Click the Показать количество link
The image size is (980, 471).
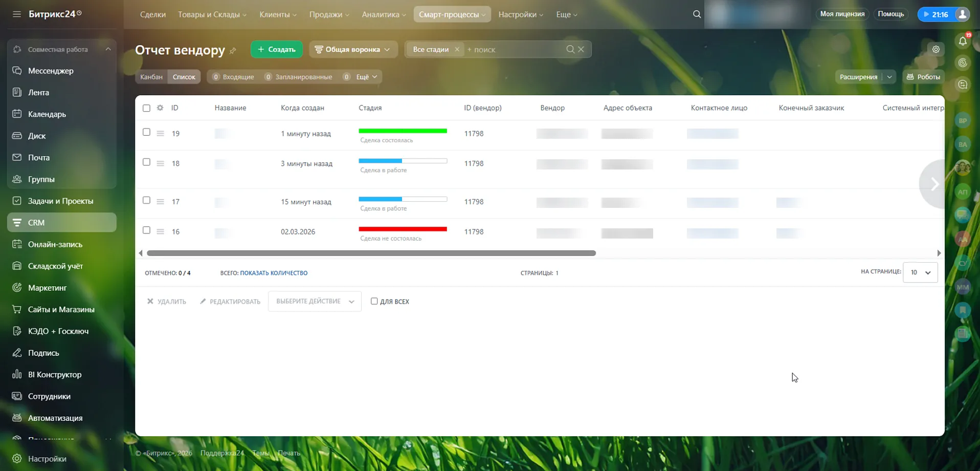[x=274, y=273]
